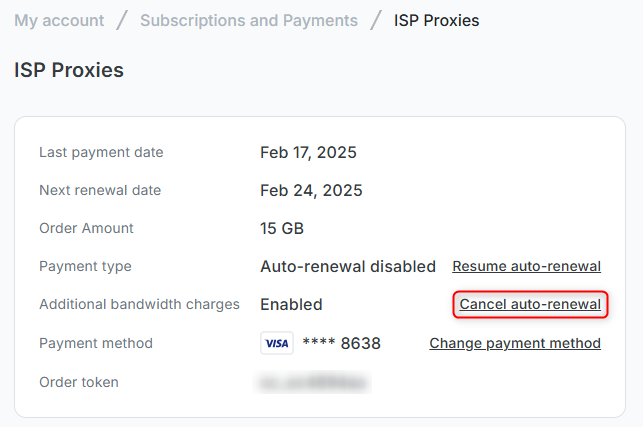The width and height of the screenshot is (643, 427).
Task: Click the Payment method label
Action: (x=96, y=343)
